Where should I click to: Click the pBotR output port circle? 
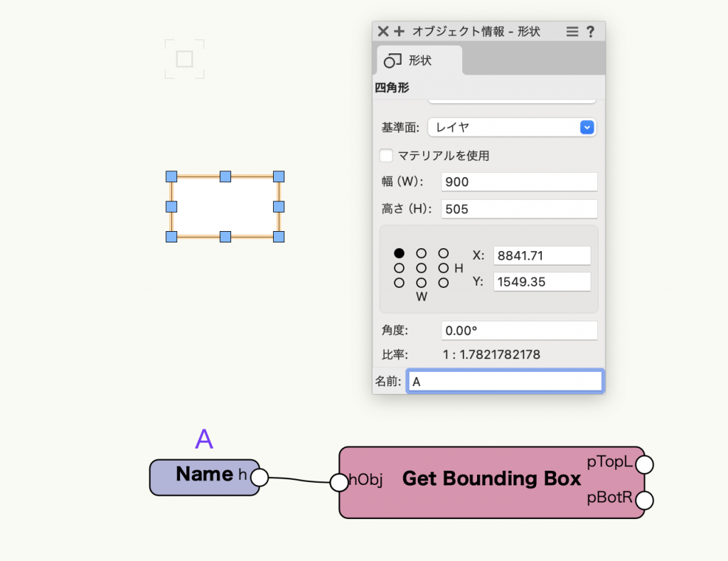pos(643,501)
